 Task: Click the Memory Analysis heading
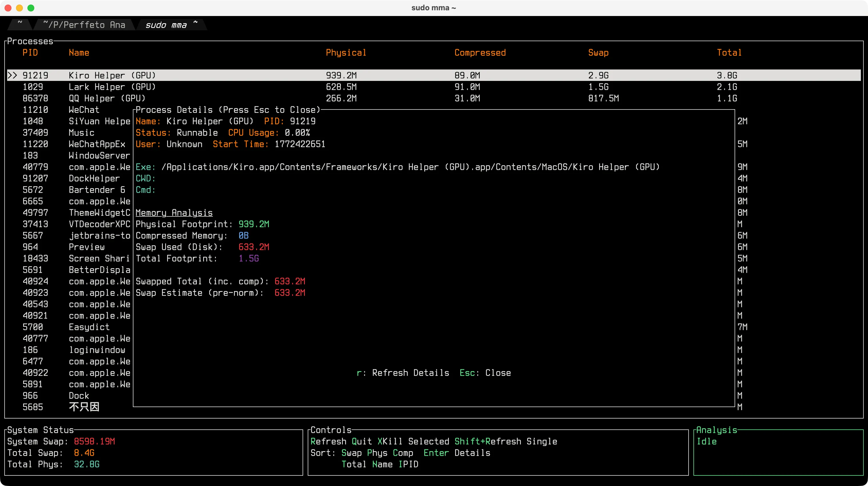coord(174,213)
